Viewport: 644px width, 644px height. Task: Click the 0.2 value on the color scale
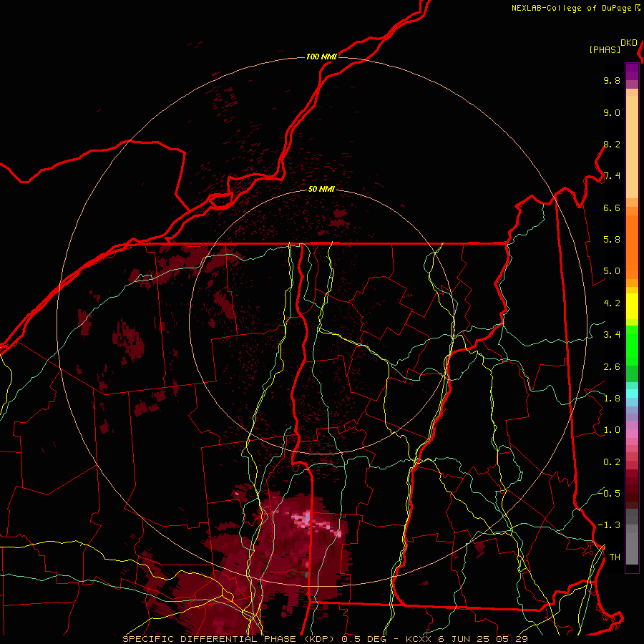[x=612, y=462]
